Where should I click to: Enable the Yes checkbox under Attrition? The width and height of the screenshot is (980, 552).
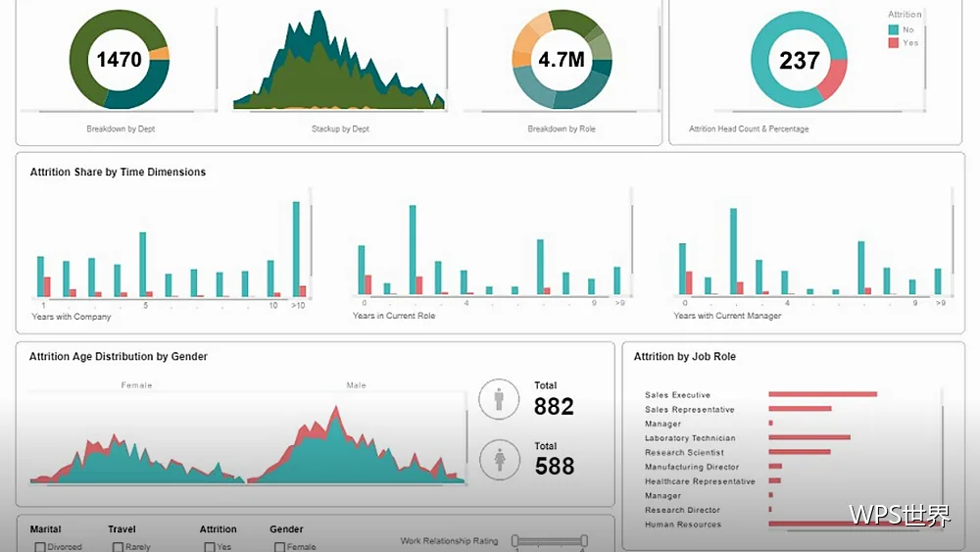[210, 547]
